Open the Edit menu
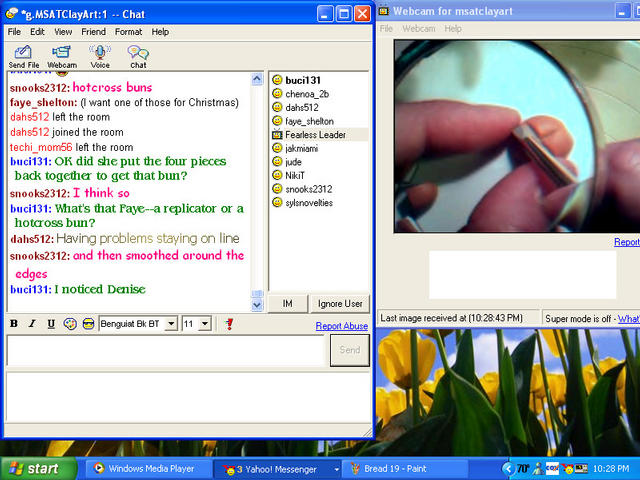Image resolution: width=640 pixels, height=480 pixels. 37,32
